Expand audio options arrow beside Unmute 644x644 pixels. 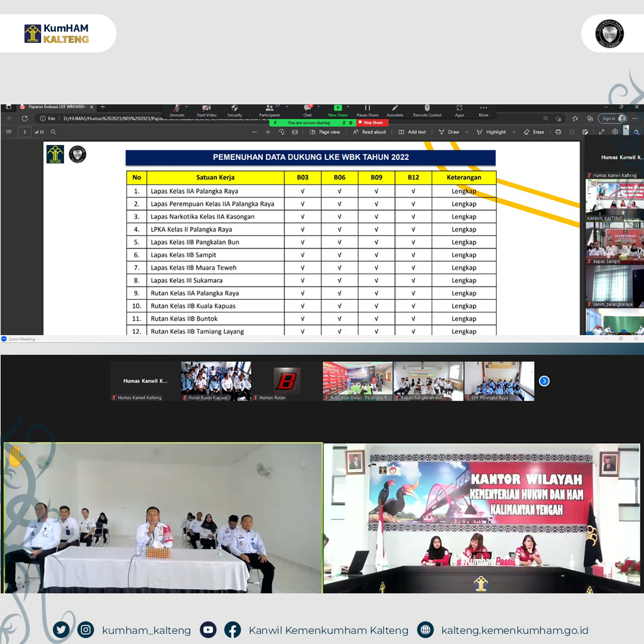(187, 106)
